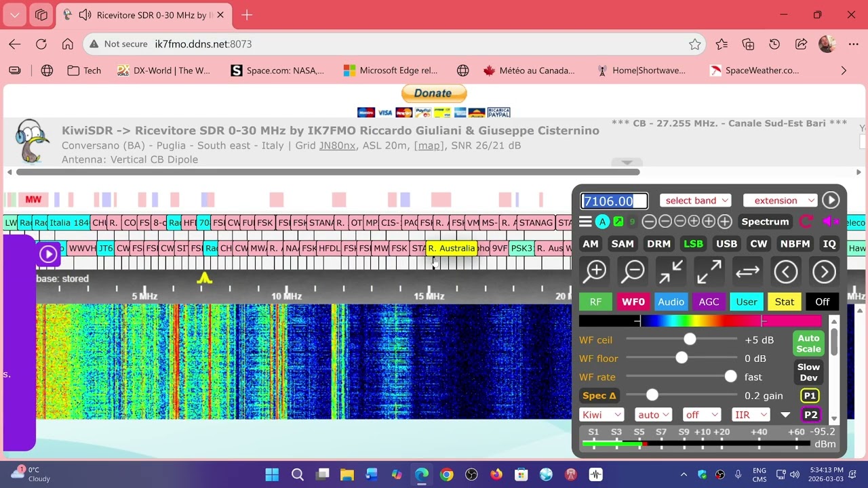Click the P2 preset button

point(810,415)
